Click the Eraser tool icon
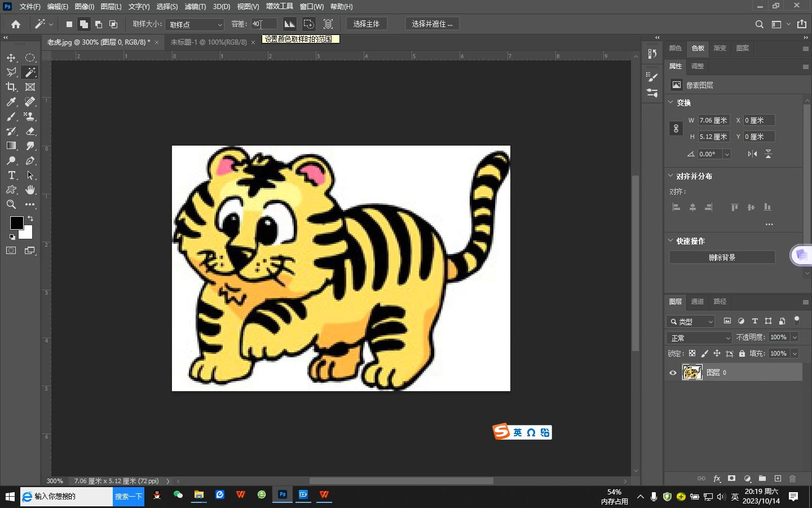 [30, 131]
